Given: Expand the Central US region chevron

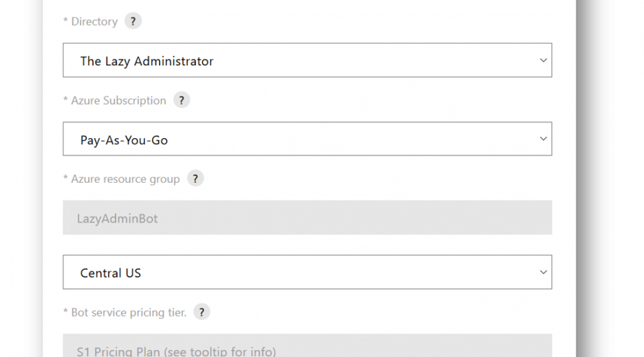Looking at the screenshot, I should [x=543, y=272].
